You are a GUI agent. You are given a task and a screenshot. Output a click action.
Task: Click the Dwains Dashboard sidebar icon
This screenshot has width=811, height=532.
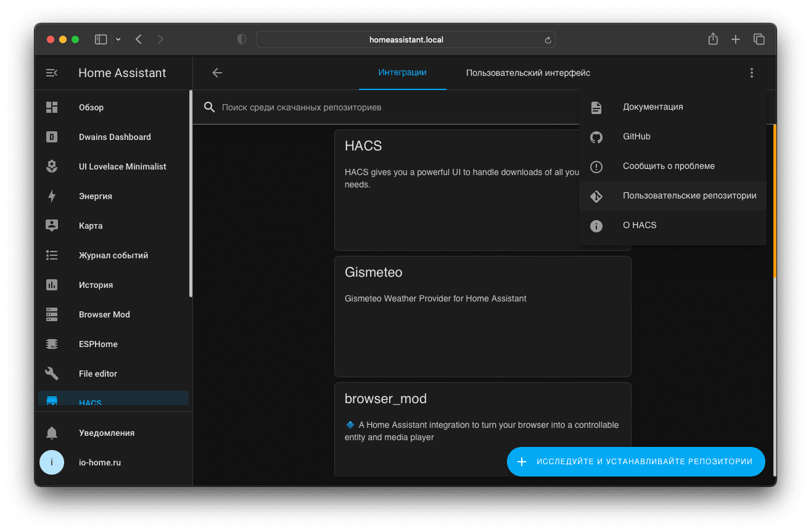pos(52,137)
